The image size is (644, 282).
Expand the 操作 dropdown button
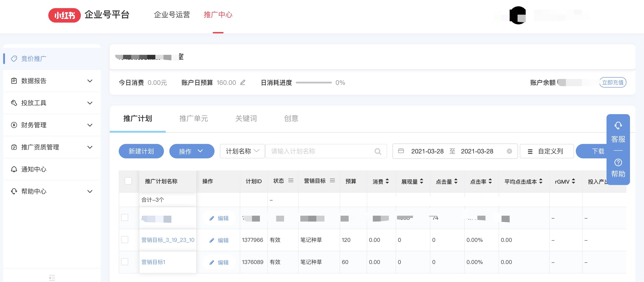tap(192, 151)
